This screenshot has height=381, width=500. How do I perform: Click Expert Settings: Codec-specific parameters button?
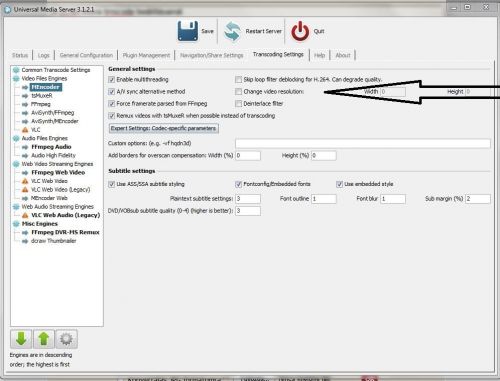tap(164, 128)
